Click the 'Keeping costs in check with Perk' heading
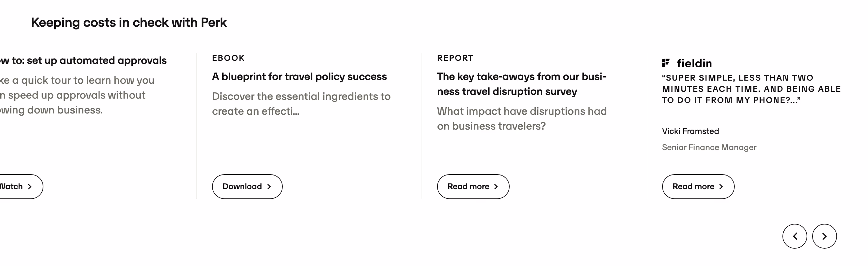The image size is (868, 266). 129,22
